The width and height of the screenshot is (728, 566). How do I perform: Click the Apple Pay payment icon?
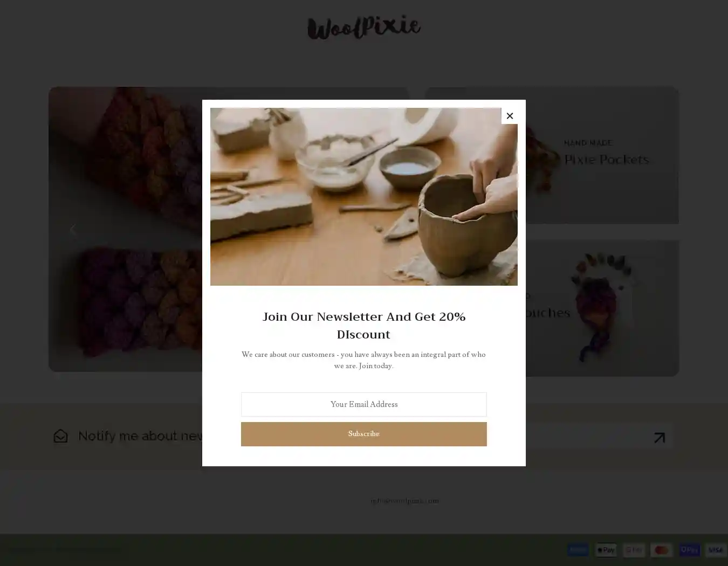(606, 550)
